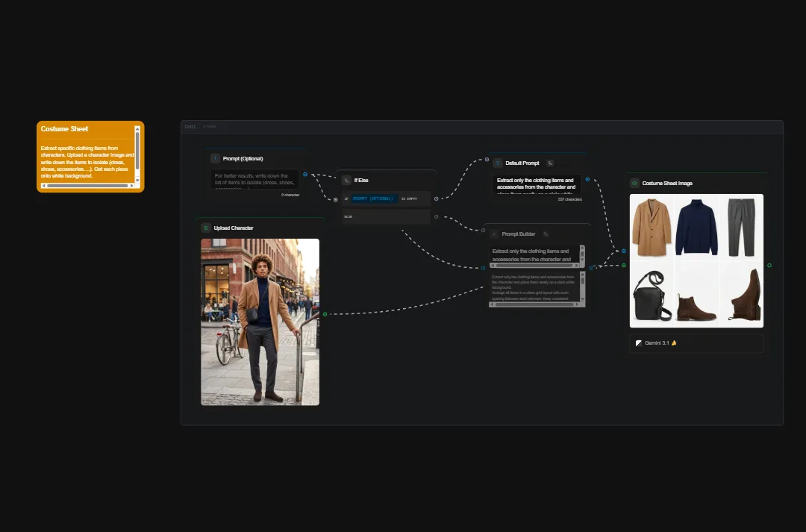
Task: Click the thumbs-up reaction next to Gemini 3.1
Action: [673, 343]
